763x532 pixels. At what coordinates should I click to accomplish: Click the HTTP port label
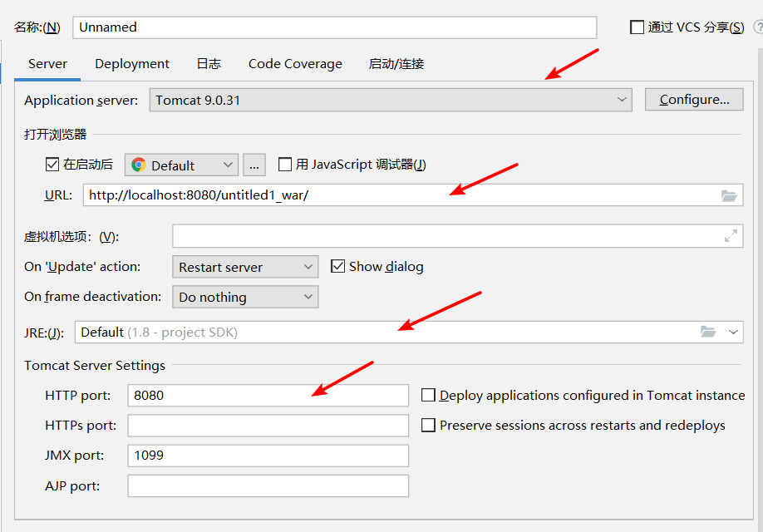[78, 395]
